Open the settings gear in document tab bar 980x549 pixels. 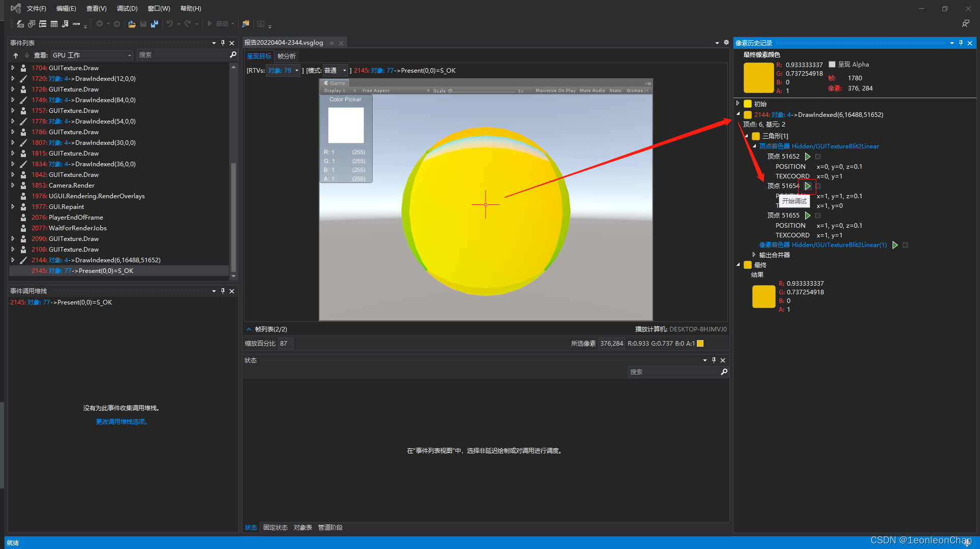click(726, 43)
